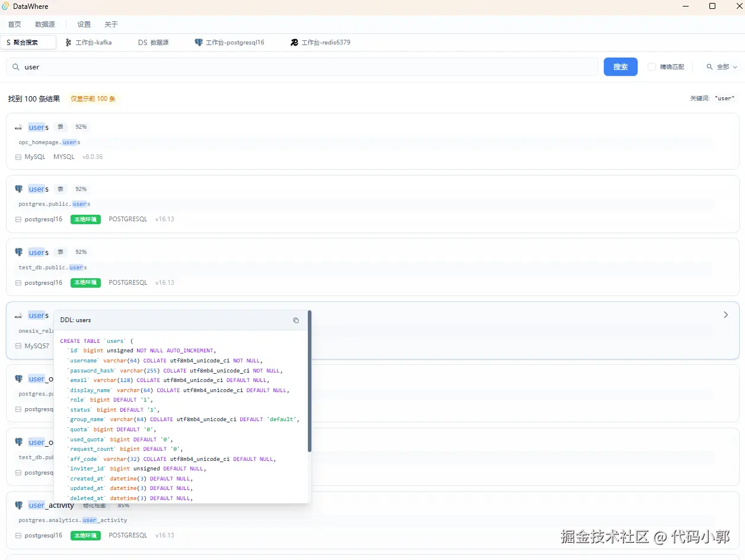Copy the DDL with the copy icon
This screenshot has width=745, height=560.
296,320
